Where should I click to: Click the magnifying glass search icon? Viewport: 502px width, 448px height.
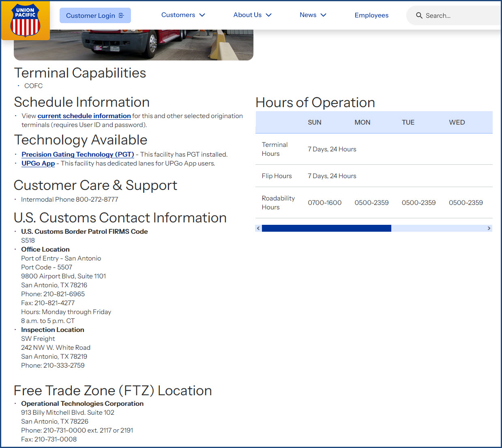419,15
